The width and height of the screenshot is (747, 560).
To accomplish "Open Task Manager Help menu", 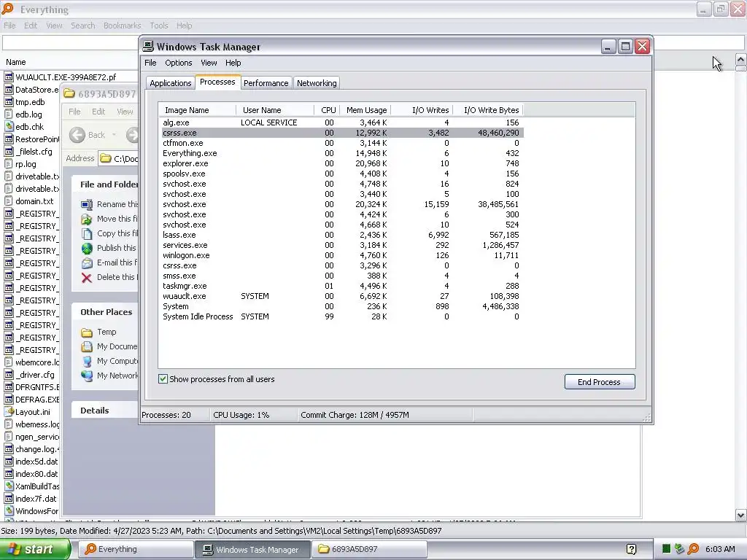I will click(x=233, y=63).
